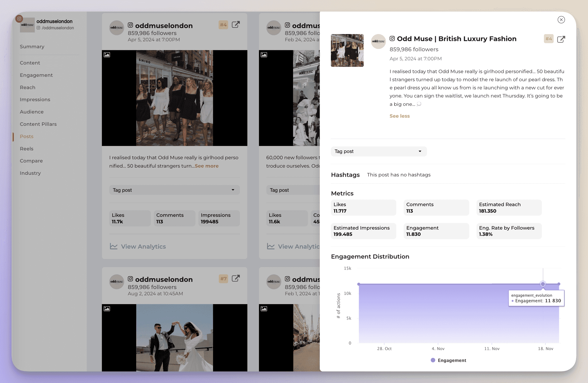Click first data point on engagement chart

[359, 284]
